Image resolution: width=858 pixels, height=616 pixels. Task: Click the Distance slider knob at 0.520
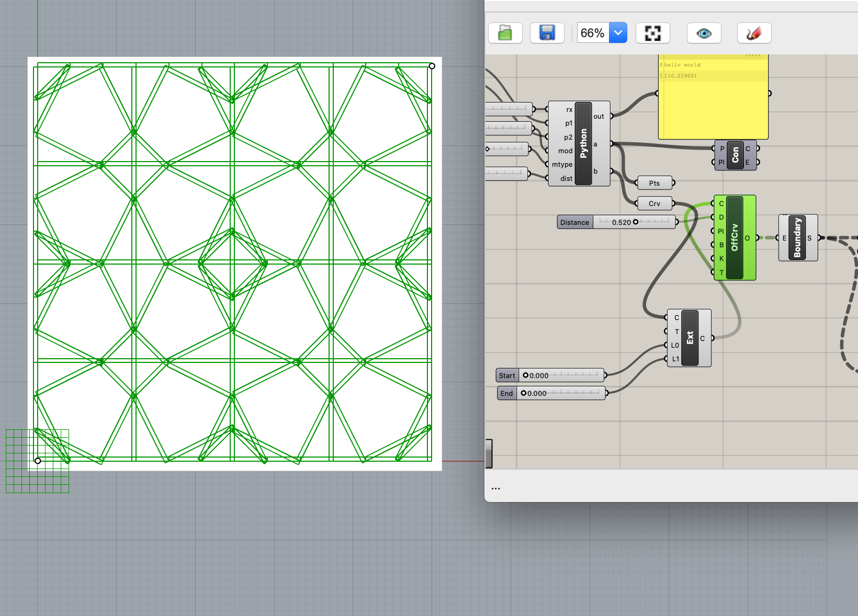[636, 222]
